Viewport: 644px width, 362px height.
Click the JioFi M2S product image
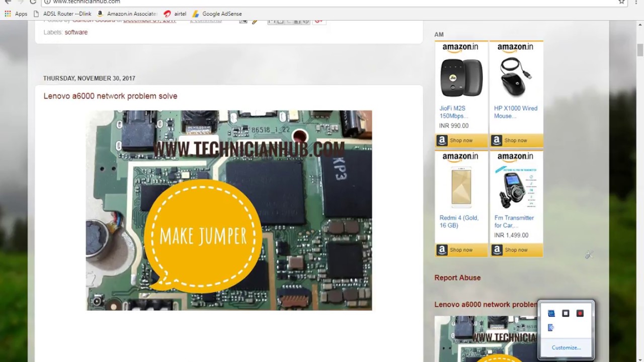coord(461,78)
